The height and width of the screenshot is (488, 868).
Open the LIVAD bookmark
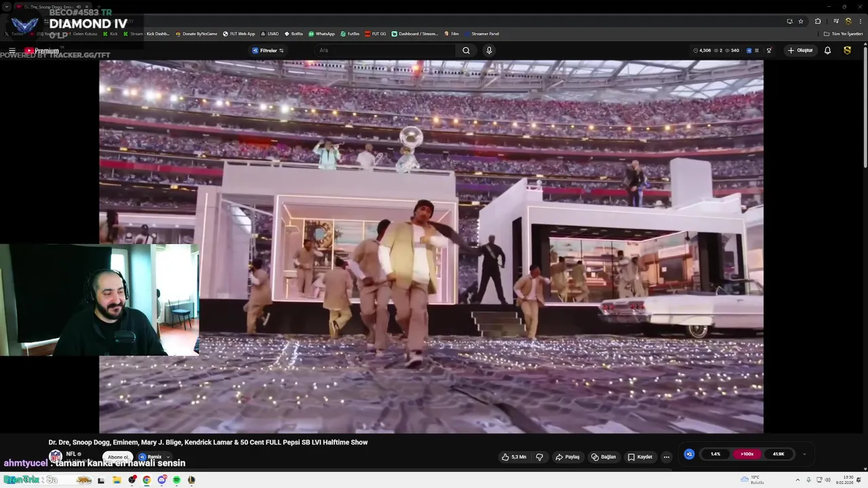pos(270,34)
